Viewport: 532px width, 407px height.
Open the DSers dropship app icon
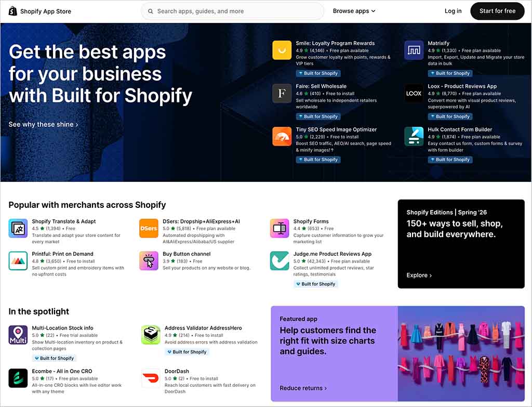click(149, 228)
